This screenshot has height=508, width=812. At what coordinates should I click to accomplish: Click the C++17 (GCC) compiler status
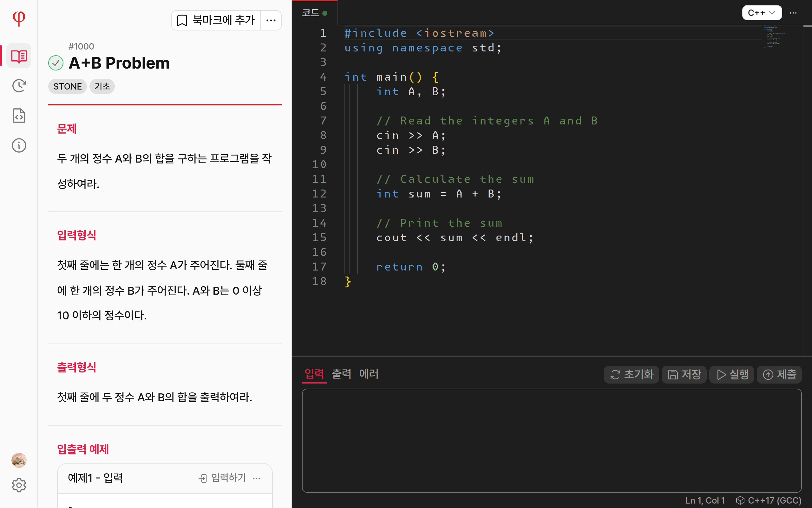point(768,500)
